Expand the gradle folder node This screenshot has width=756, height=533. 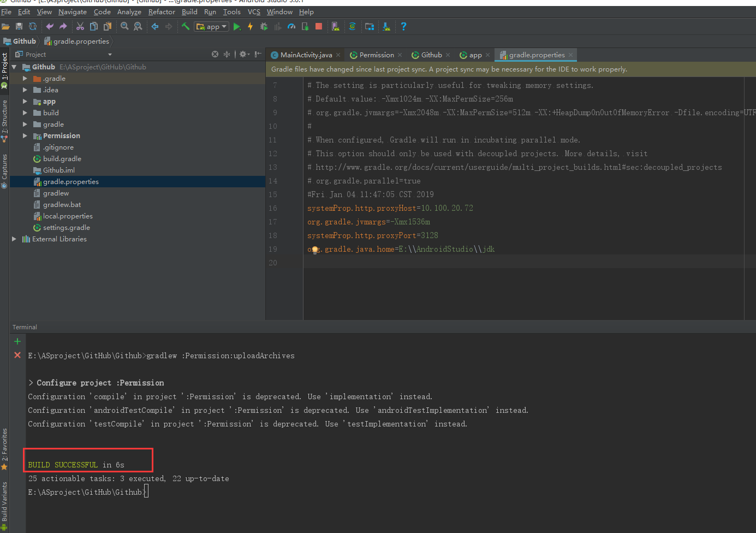click(x=25, y=125)
